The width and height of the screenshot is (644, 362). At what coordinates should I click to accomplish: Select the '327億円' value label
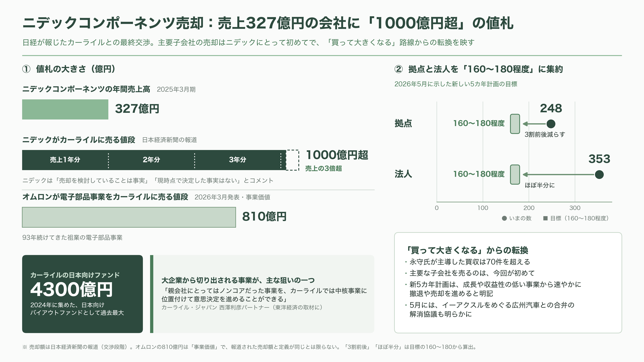[x=137, y=109]
